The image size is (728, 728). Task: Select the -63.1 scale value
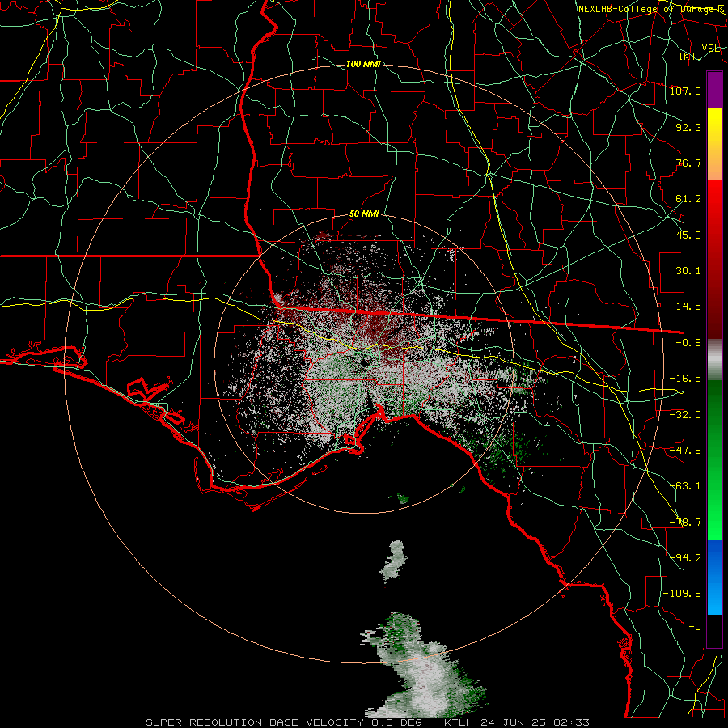[685, 486]
